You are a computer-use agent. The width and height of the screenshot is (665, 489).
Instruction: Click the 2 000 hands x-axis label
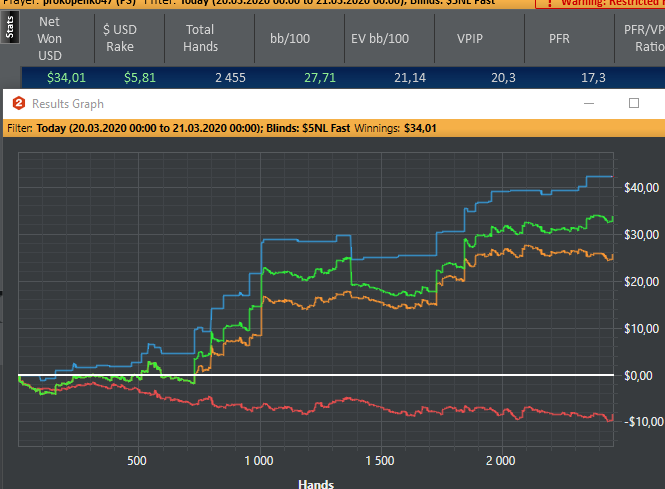click(501, 461)
